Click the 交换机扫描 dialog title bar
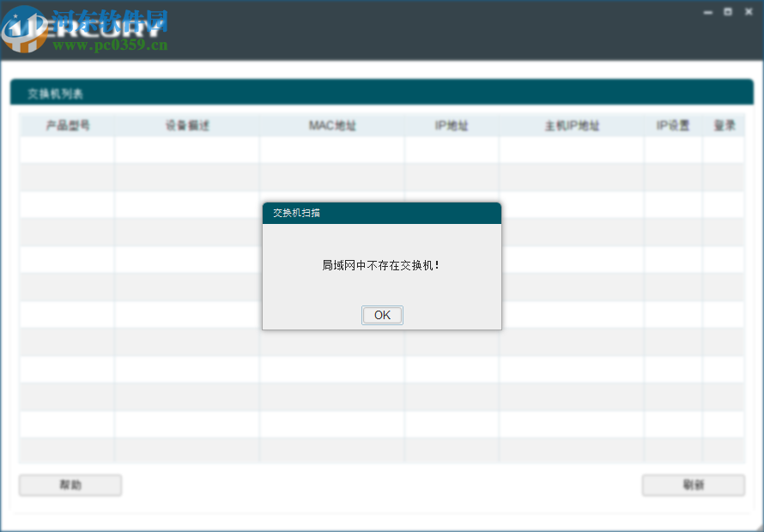The height and width of the screenshot is (532, 764). [382, 213]
